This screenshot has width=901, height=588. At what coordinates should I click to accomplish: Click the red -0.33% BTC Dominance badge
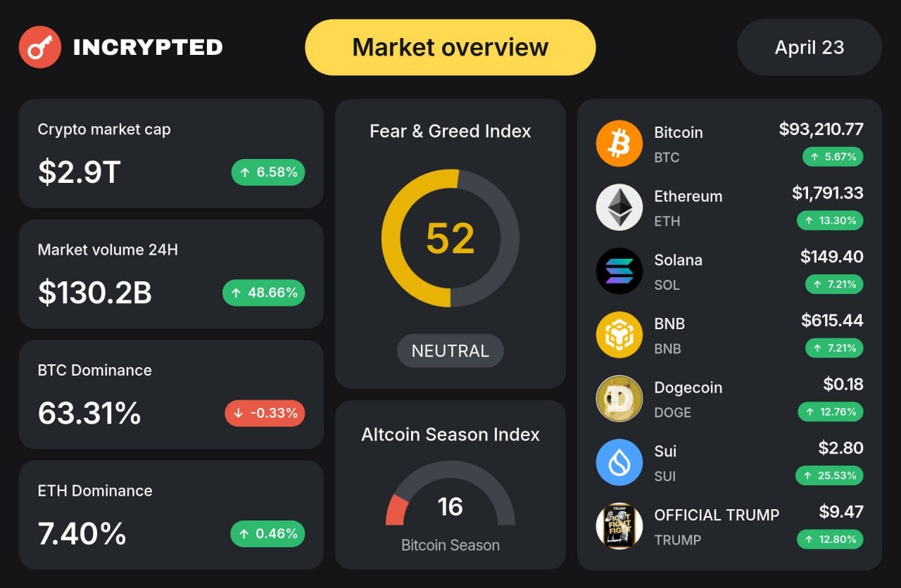[265, 413]
